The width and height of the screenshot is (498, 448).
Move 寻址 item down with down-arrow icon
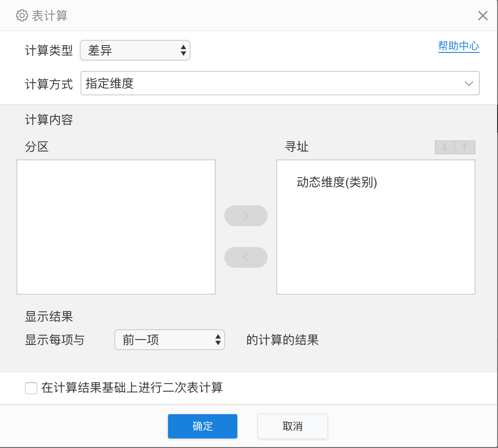click(444, 147)
